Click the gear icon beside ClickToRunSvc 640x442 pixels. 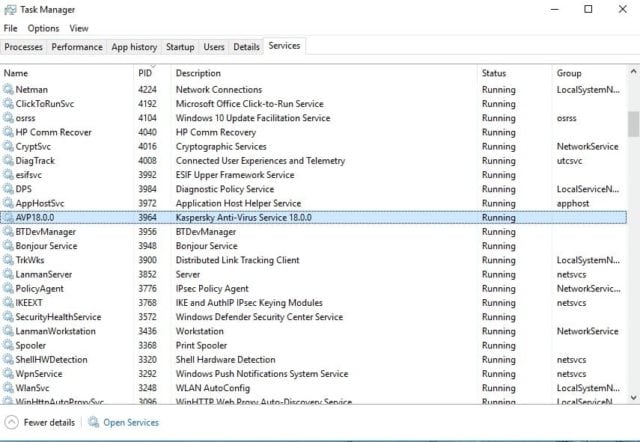[x=8, y=103]
